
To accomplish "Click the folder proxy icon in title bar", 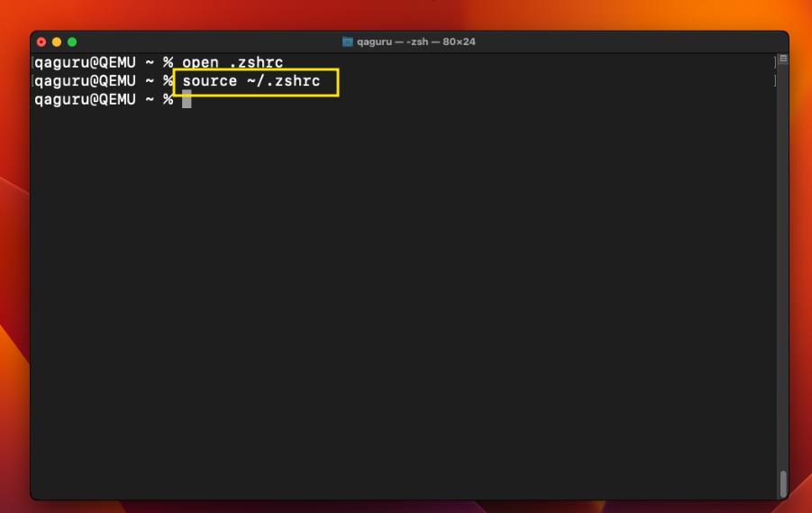I will click(x=348, y=42).
